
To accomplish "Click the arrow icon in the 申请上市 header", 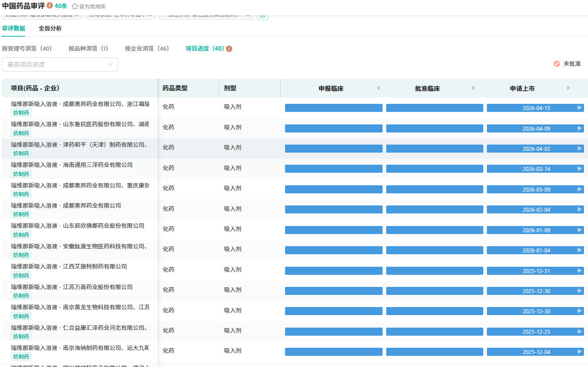I will 568,88.
